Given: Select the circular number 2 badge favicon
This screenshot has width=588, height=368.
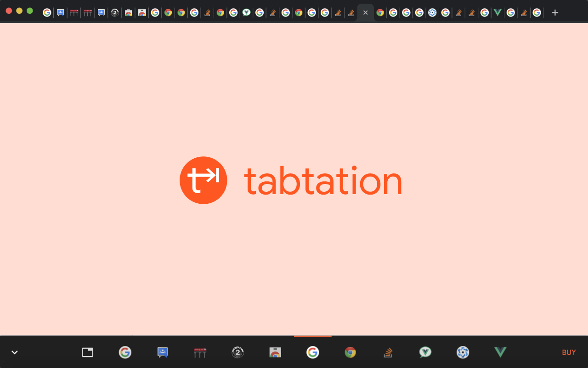Looking at the screenshot, I should pos(237,352).
